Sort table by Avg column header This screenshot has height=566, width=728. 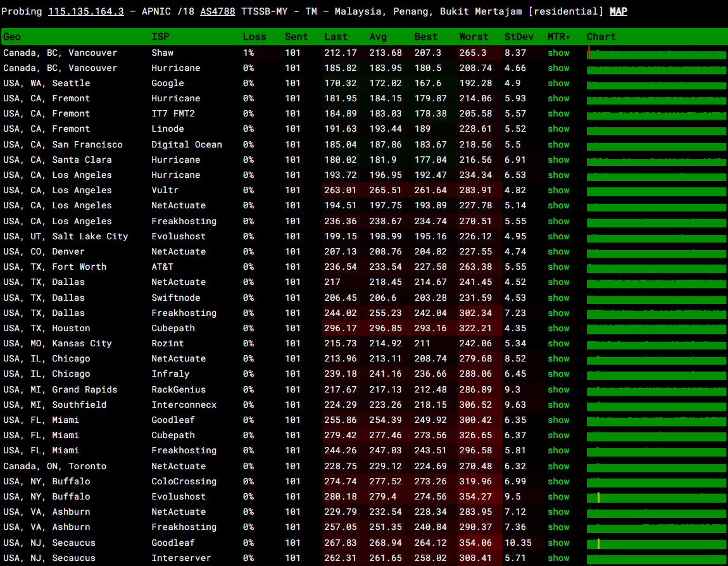[x=378, y=37]
